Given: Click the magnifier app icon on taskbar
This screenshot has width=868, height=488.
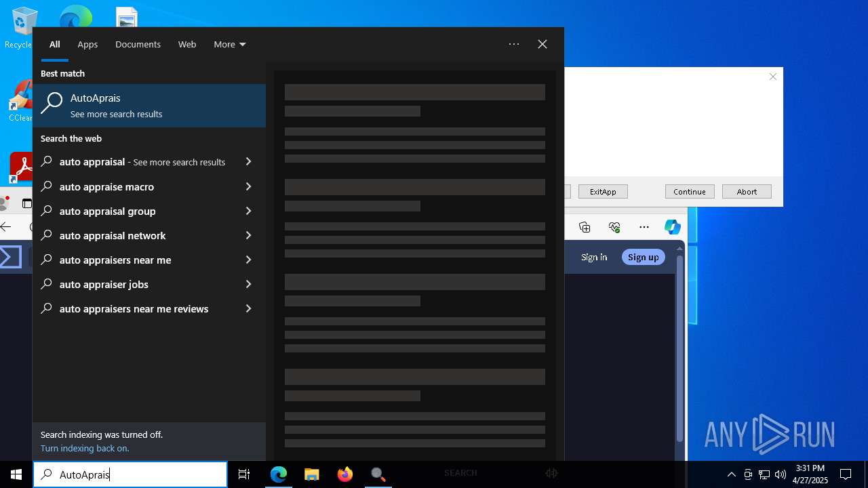Looking at the screenshot, I should (x=378, y=474).
